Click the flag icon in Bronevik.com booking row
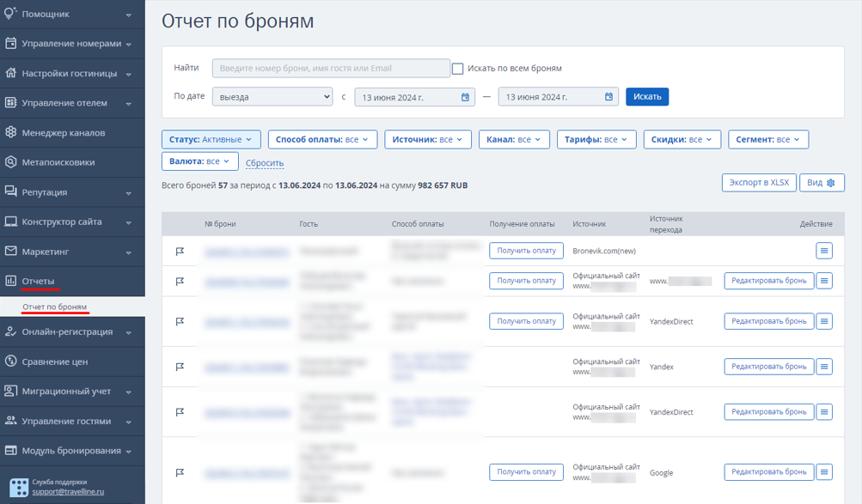This screenshot has width=862, height=504. point(180,251)
